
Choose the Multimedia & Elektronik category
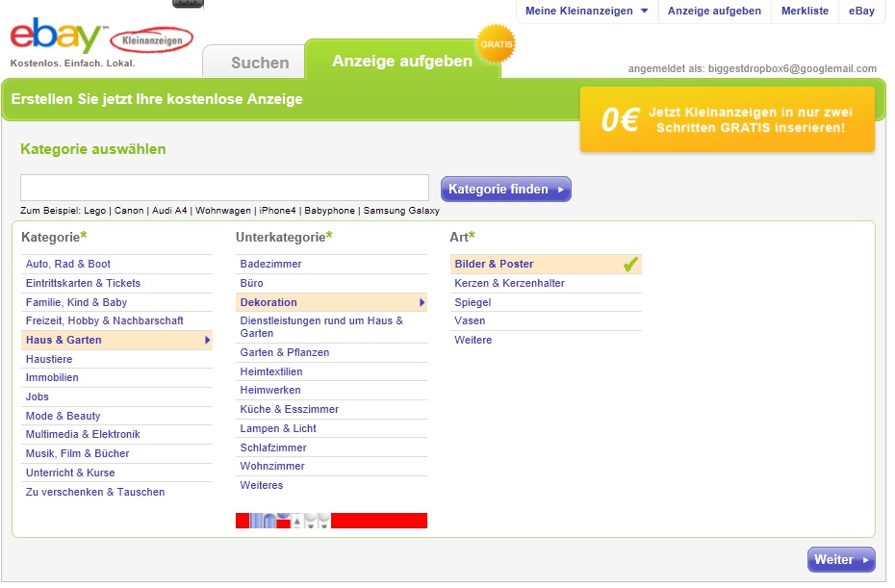[83, 434]
